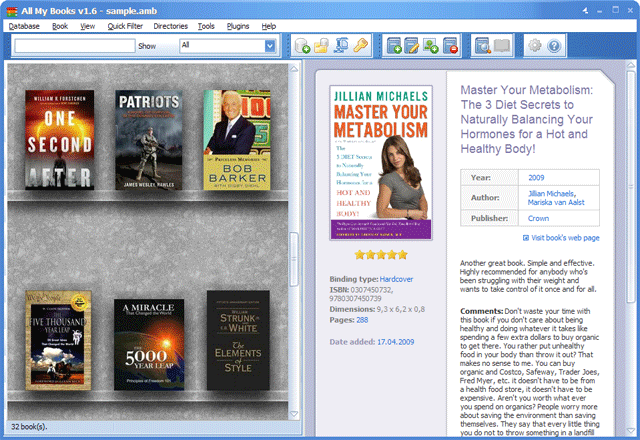The width and height of the screenshot is (640, 440).
Task: Click the bookshelf vertical scrollbar thumb
Action: coord(294,259)
